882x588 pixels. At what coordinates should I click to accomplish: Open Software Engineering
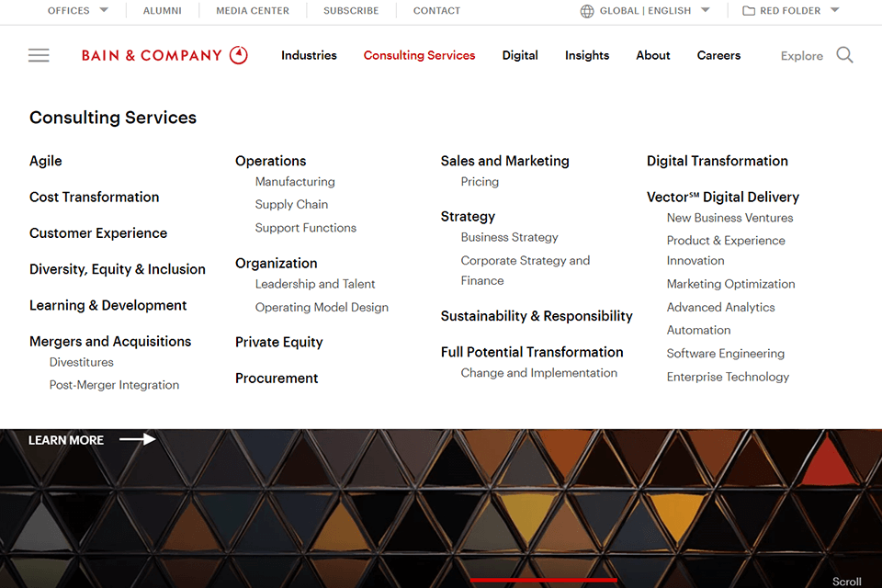click(x=725, y=354)
